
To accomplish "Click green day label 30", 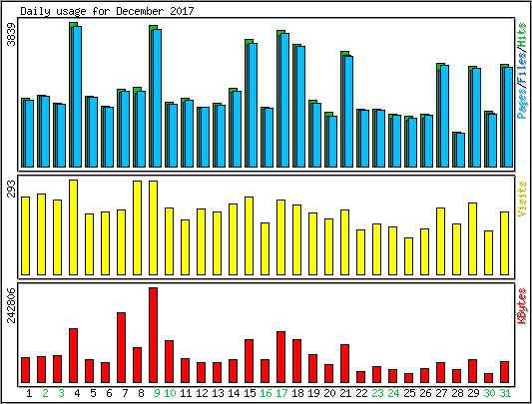I will pos(489,393).
